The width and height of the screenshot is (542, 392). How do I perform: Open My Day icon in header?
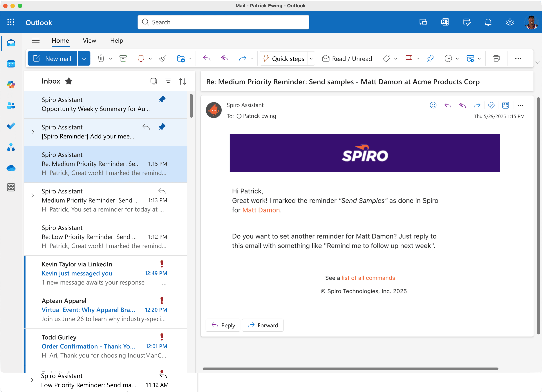point(467,22)
